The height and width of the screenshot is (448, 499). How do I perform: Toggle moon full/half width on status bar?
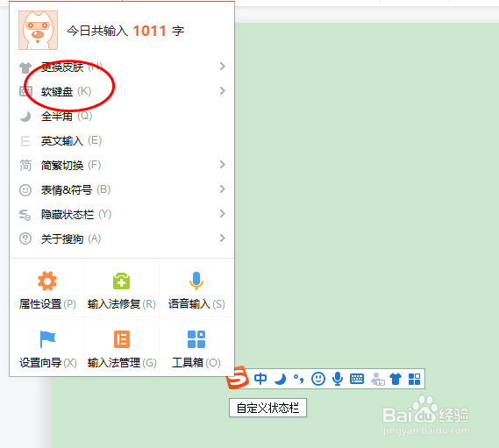(280, 379)
